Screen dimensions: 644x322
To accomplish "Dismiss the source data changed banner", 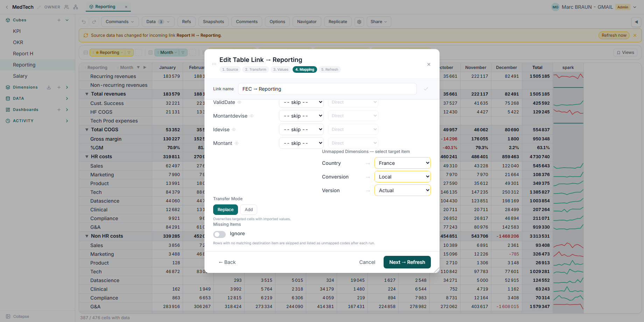I will point(635,35).
